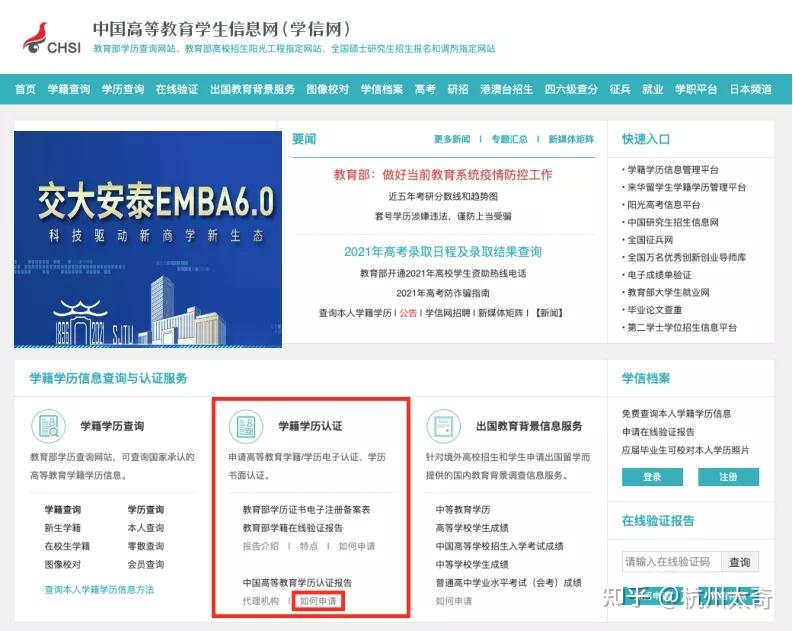Open 教育部学籍在线验证报告 link
793x631 pixels.
click(x=293, y=528)
